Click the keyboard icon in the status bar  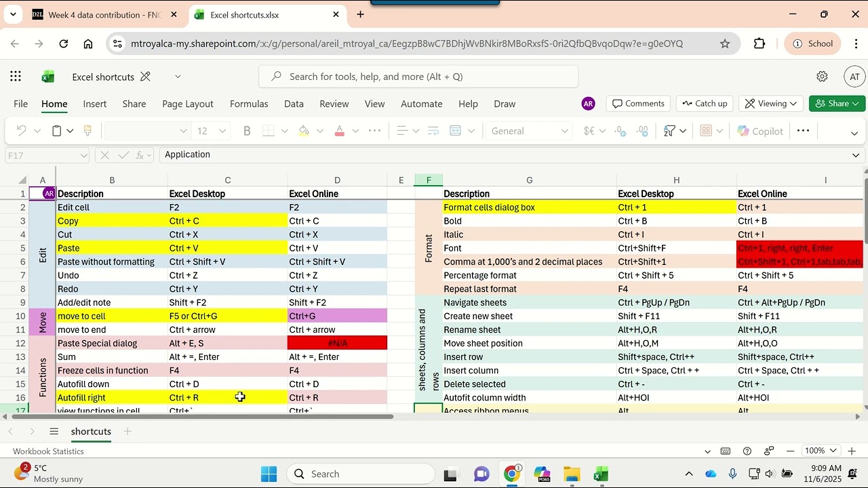(726, 451)
